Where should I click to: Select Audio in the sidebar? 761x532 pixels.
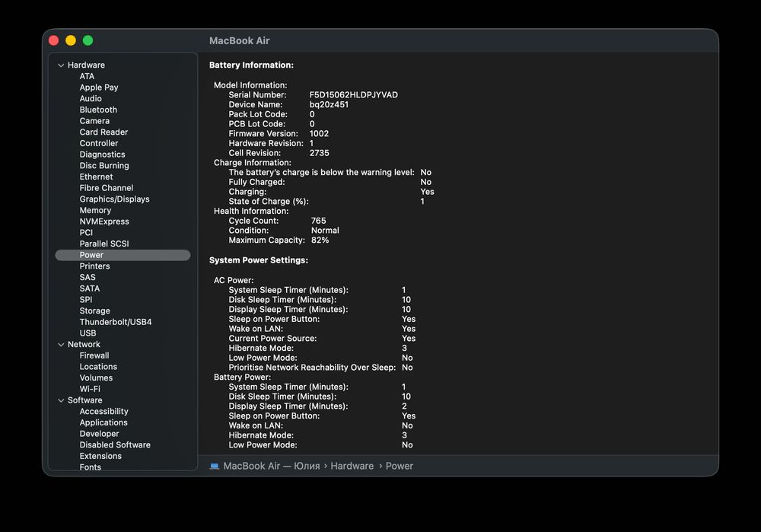(x=91, y=98)
